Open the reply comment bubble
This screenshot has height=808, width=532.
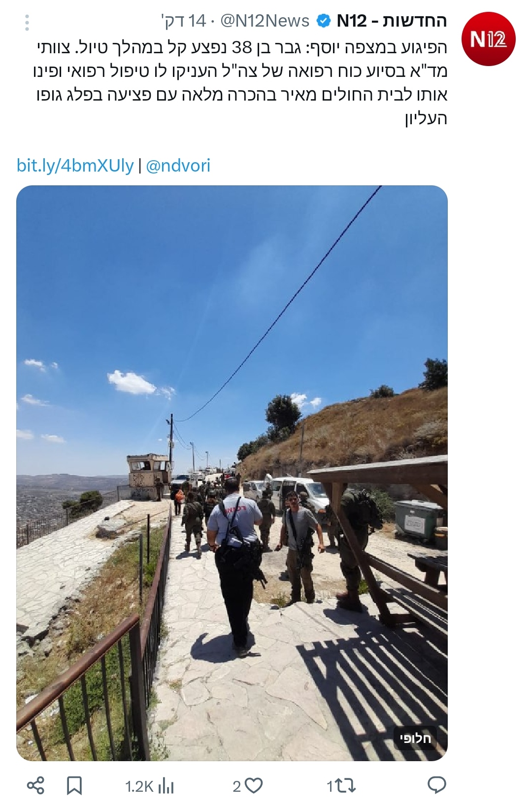(x=437, y=785)
